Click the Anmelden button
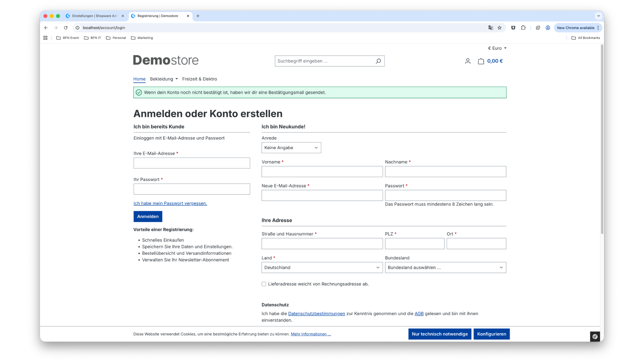 148,217
